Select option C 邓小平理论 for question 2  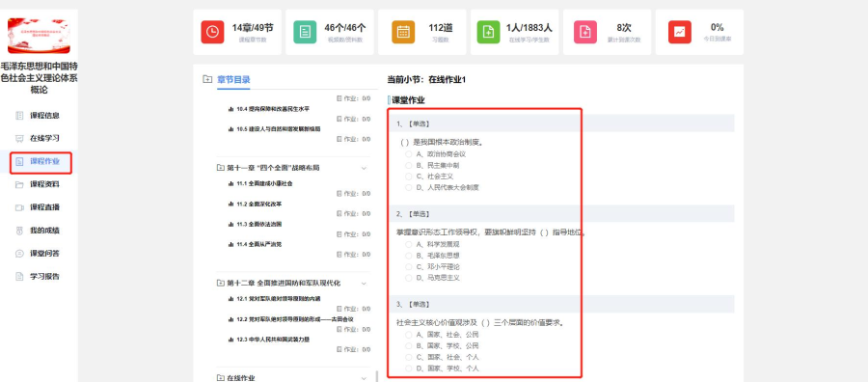pos(409,267)
